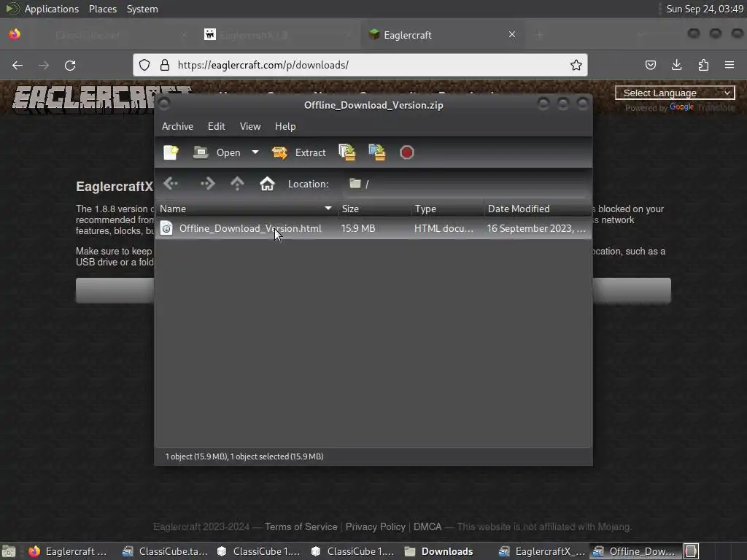Click the 15.9 MB size cell

[358, 228]
